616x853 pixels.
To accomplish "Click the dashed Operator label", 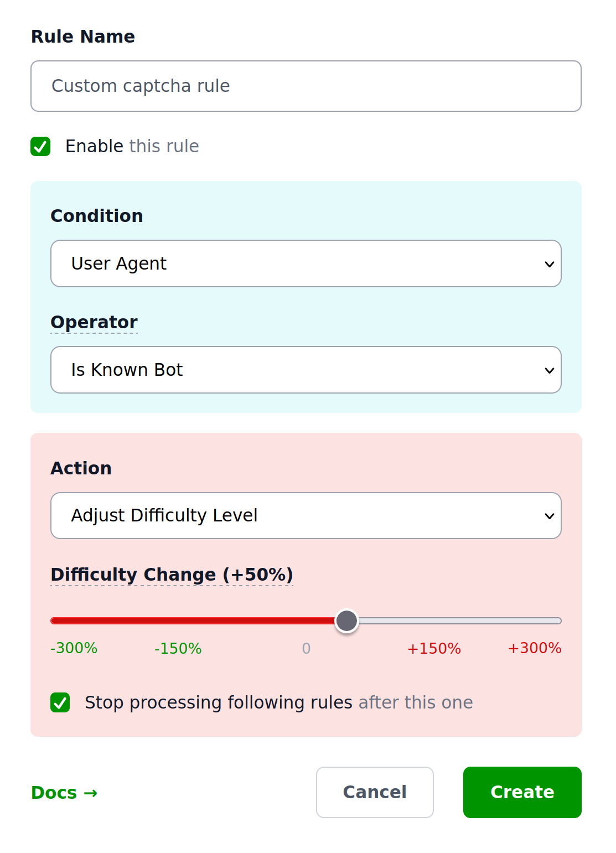I will (94, 322).
